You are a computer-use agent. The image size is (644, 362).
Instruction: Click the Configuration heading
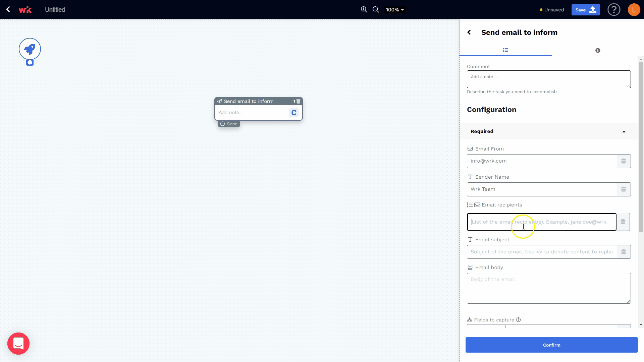(x=491, y=110)
